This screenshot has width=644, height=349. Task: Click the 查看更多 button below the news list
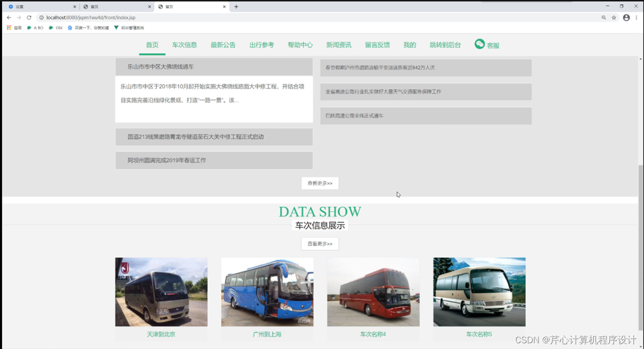[320, 183]
